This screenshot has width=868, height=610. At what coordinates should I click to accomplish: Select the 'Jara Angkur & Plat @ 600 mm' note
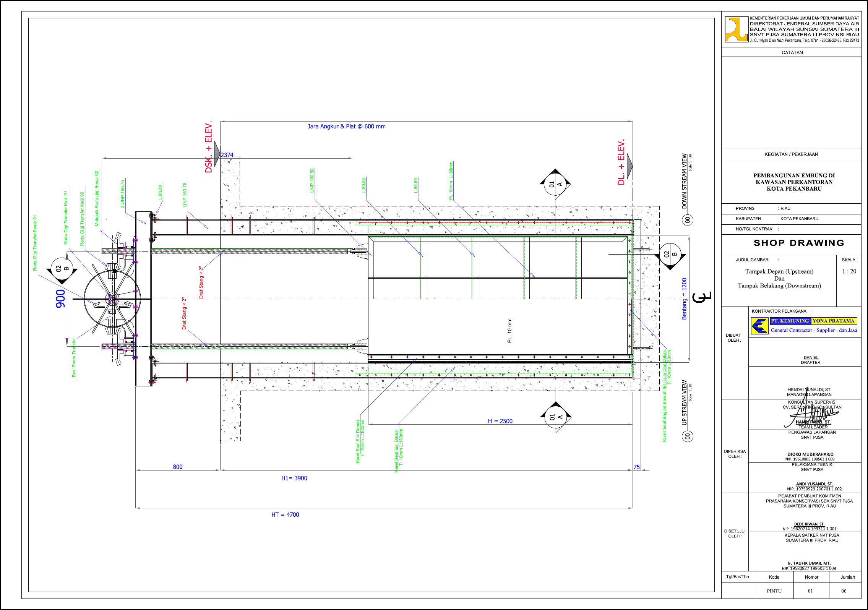[347, 127]
